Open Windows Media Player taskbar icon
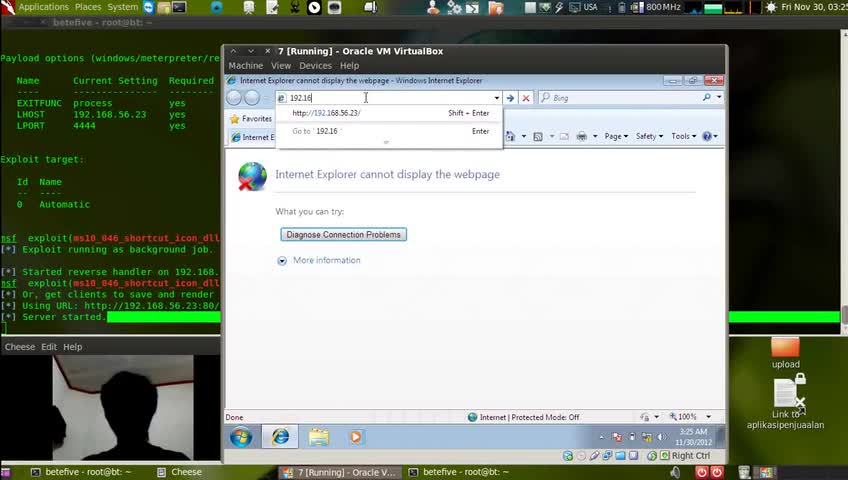 (355, 437)
